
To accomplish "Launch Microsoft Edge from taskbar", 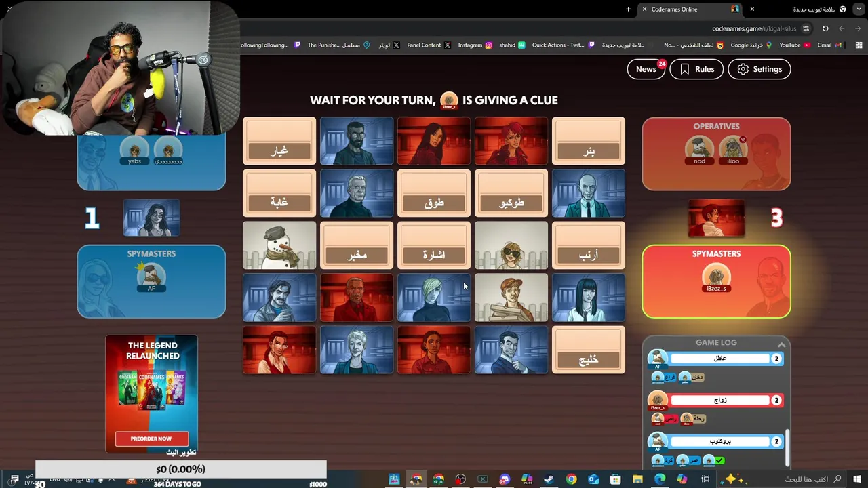I will pyautogui.click(x=660, y=479).
